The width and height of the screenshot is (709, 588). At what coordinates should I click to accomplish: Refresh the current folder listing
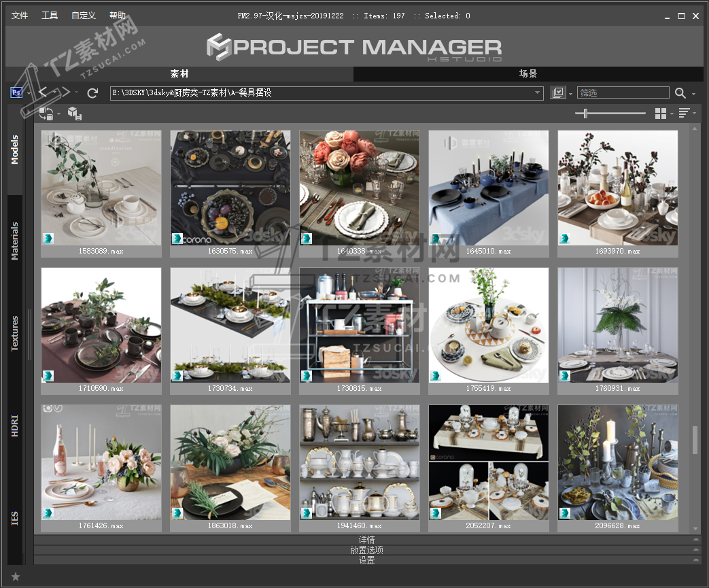pos(92,92)
